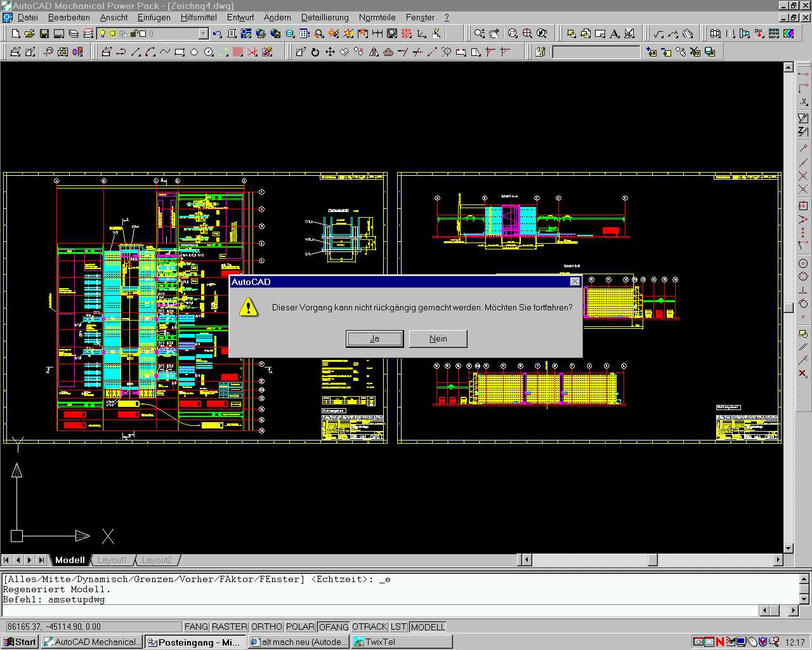The height and width of the screenshot is (650, 812).
Task: Select the Line drawing tool
Action: [x=136, y=52]
